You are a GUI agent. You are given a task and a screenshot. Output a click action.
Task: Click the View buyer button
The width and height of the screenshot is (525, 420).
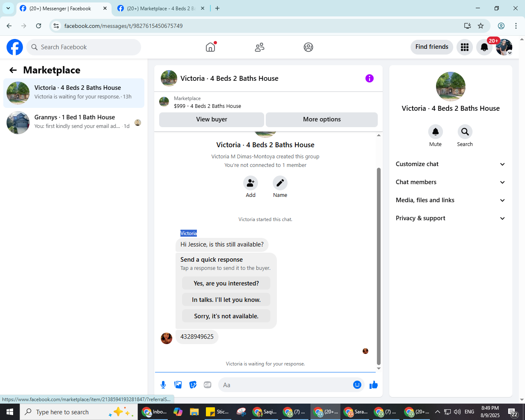212,119
